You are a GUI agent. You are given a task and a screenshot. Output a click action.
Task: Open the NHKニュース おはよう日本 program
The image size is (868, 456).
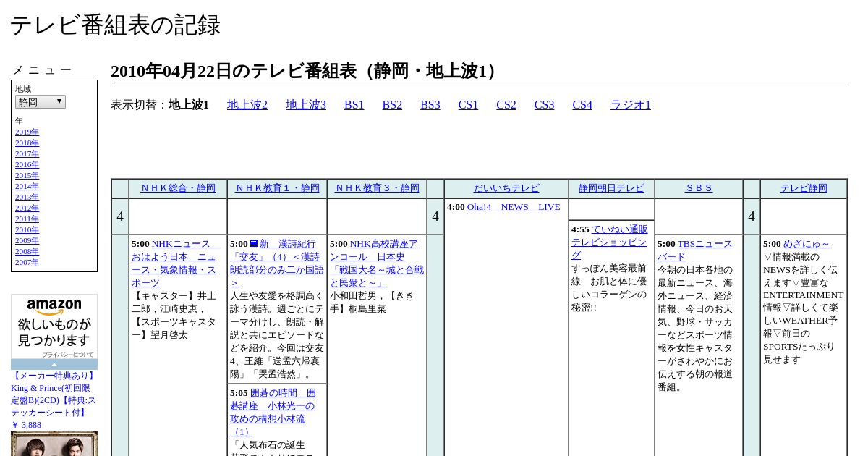coord(174,263)
